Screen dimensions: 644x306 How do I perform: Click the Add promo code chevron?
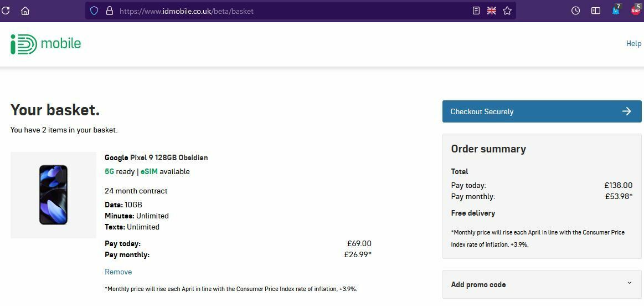pyautogui.click(x=630, y=283)
